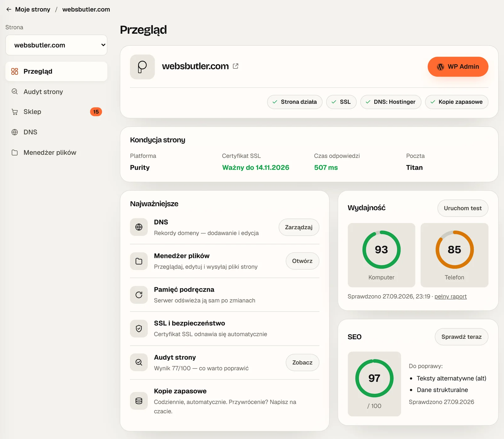
Task: Click the Telefon score gauge showing 85
Action: [x=455, y=250]
